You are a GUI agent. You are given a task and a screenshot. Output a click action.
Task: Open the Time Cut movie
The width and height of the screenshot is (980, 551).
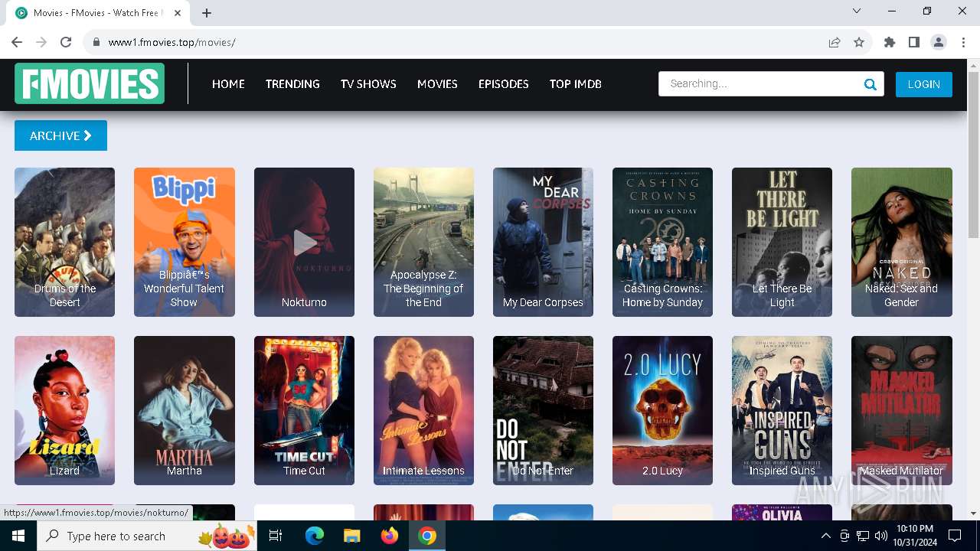[304, 410]
